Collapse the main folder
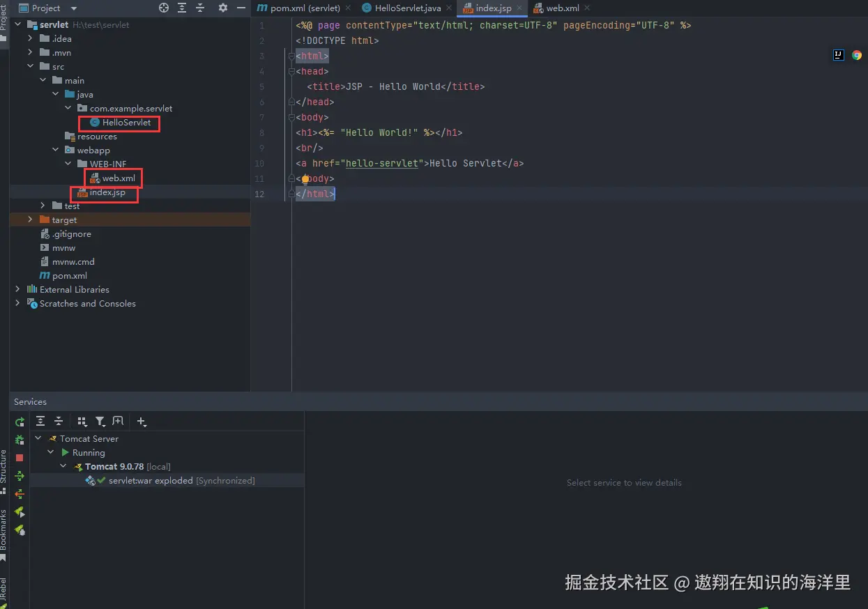The height and width of the screenshot is (609, 868). click(x=43, y=80)
